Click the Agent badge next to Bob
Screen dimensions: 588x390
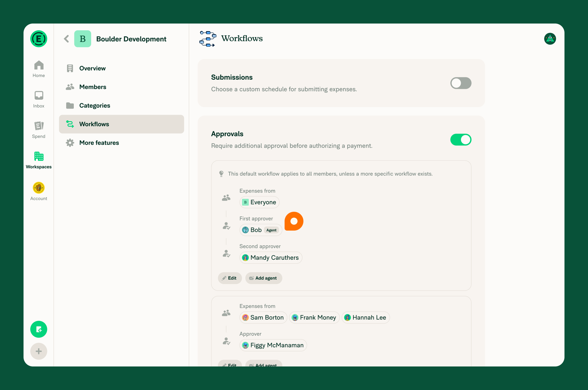[x=271, y=230]
